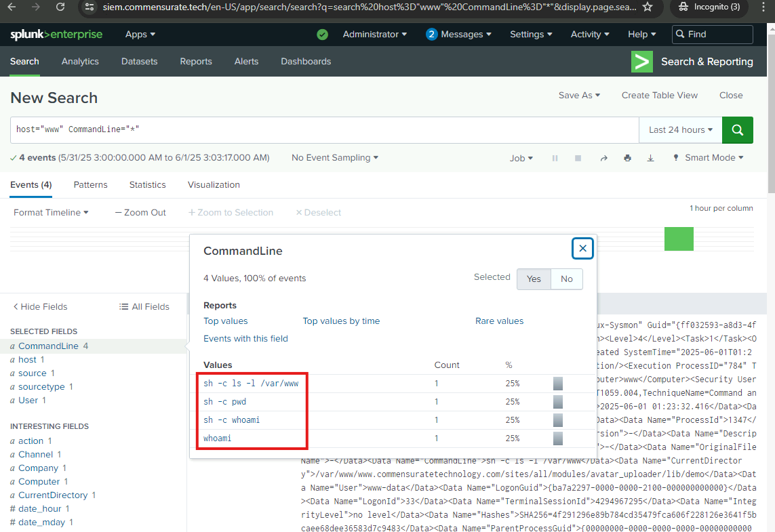Click the Rare values link
The image size is (775, 532).
[x=499, y=321]
